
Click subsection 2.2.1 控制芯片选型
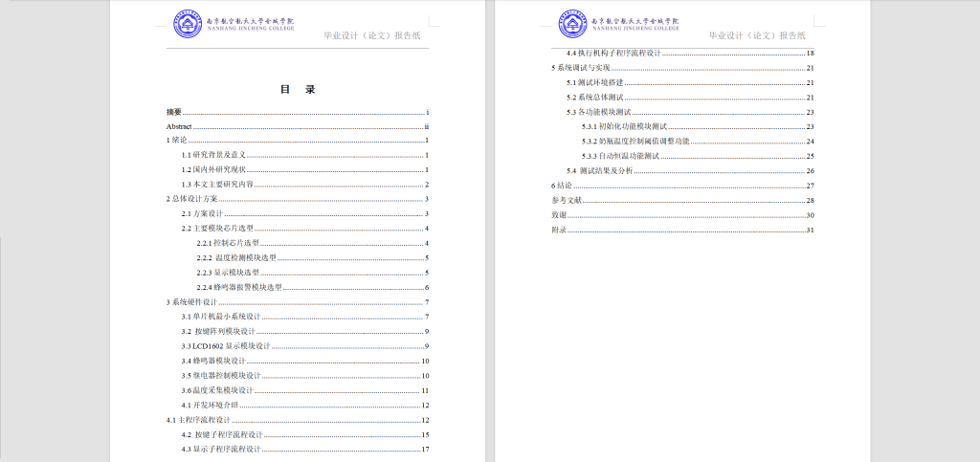[313, 244]
